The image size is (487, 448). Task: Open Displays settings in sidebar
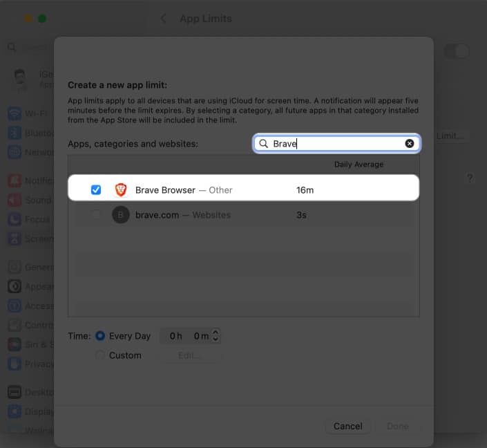[x=30, y=411]
